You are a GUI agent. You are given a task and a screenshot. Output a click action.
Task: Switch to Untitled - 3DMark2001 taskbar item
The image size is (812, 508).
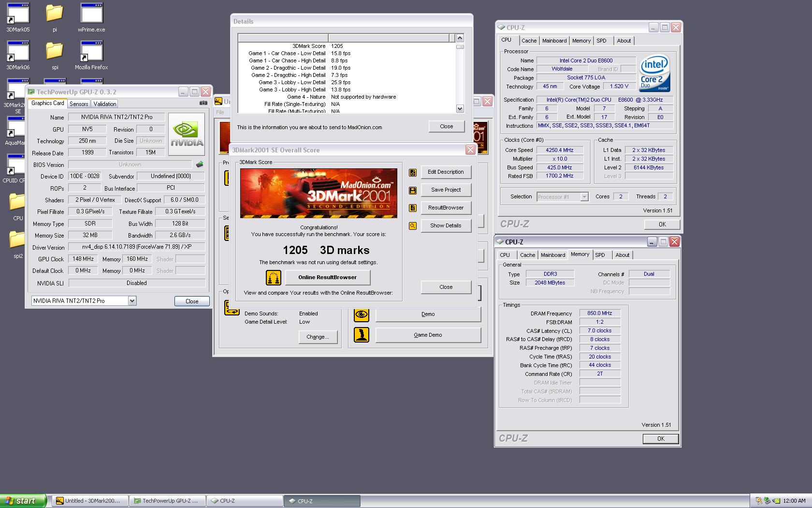click(x=90, y=501)
